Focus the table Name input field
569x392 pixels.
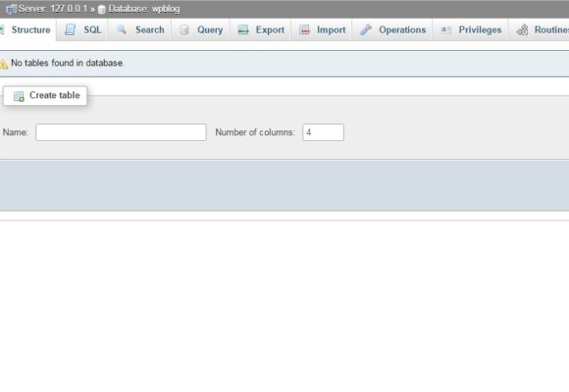click(121, 132)
